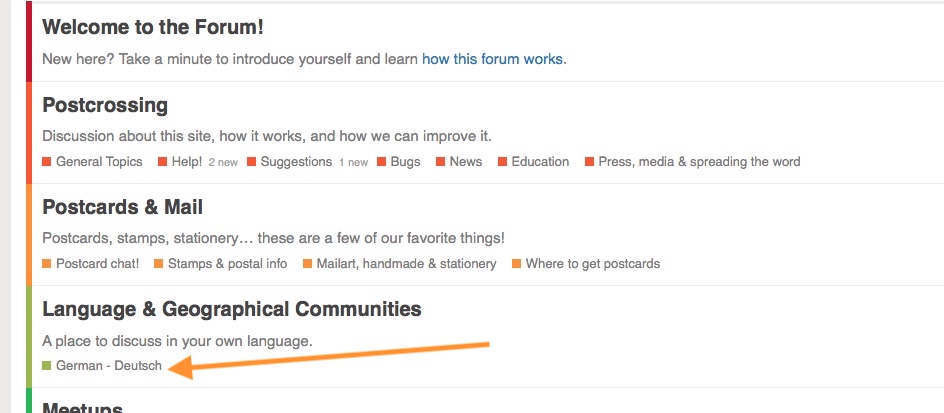The image size is (944, 413).
Task: Open the Welcome to the Forum category
Action: click(x=153, y=27)
